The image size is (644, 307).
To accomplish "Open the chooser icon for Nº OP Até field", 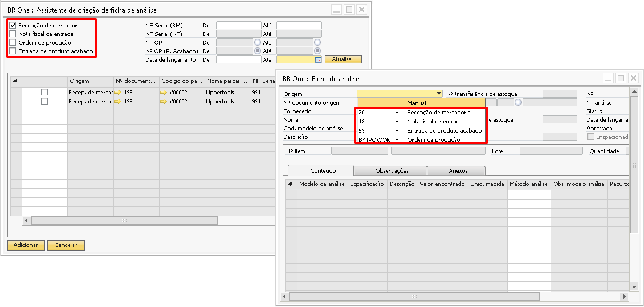I will pos(317,42).
